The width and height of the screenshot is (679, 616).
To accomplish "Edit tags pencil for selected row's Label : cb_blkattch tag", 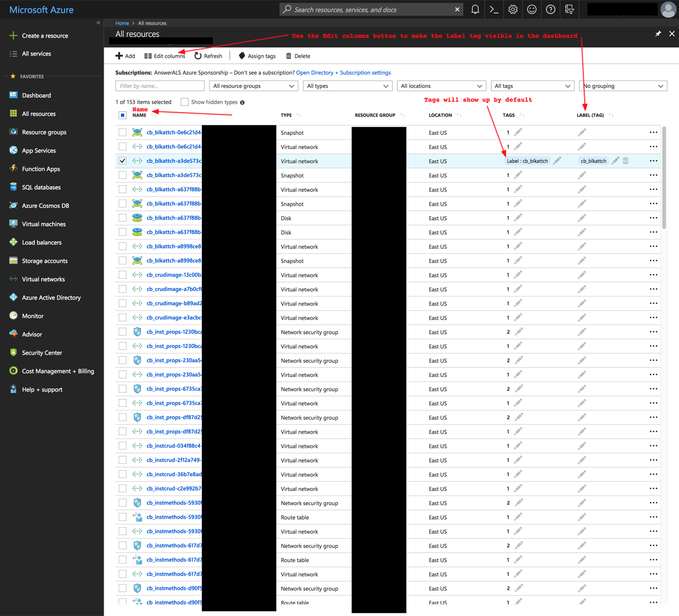I will [x=557, y=161].
